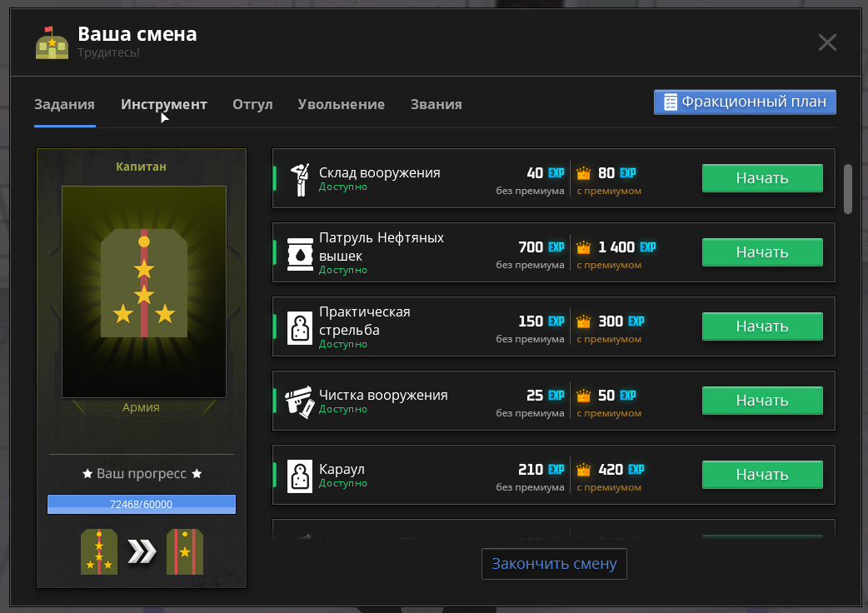Start the Патруль Нефтяных вышек task
The image size is (868, 613).
point(761,252)
